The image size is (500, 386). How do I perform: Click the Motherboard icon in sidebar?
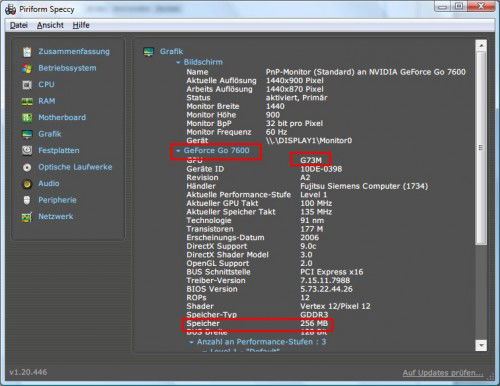pos(27,118)
